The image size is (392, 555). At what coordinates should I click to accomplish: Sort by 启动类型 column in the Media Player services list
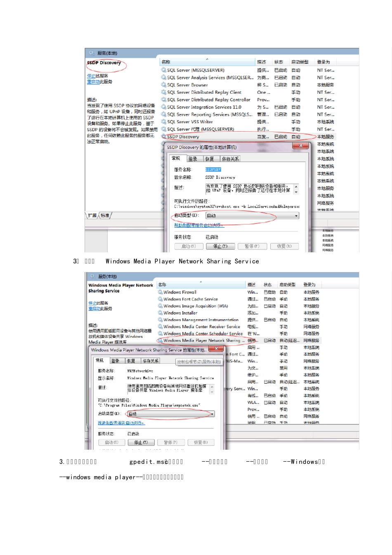click(287, 285)
